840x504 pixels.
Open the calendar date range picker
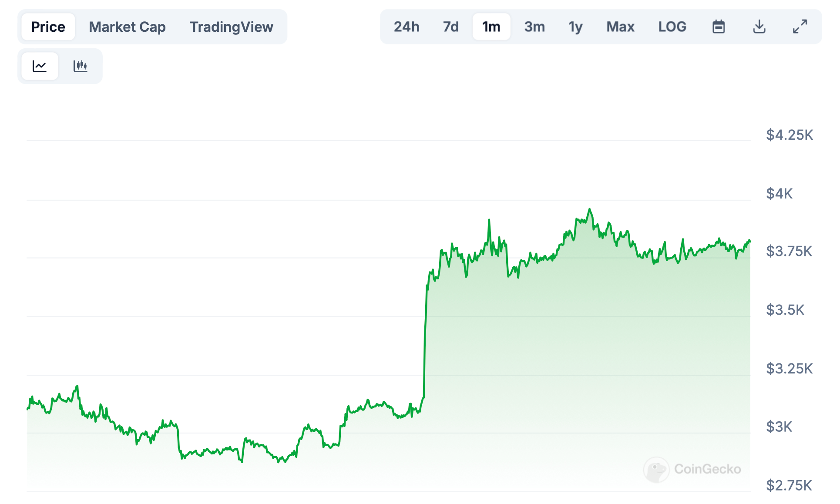(719, 27)
